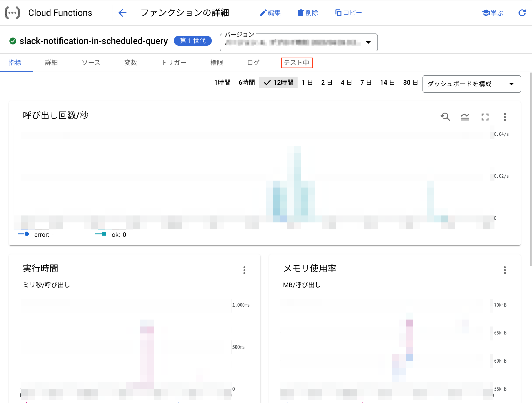Image resolution: width=532 pixels, height=403 pixels.
Task: Expand the 呼び出し回数/秒 chart to fullscreen
Action: (x=485, y=117)
